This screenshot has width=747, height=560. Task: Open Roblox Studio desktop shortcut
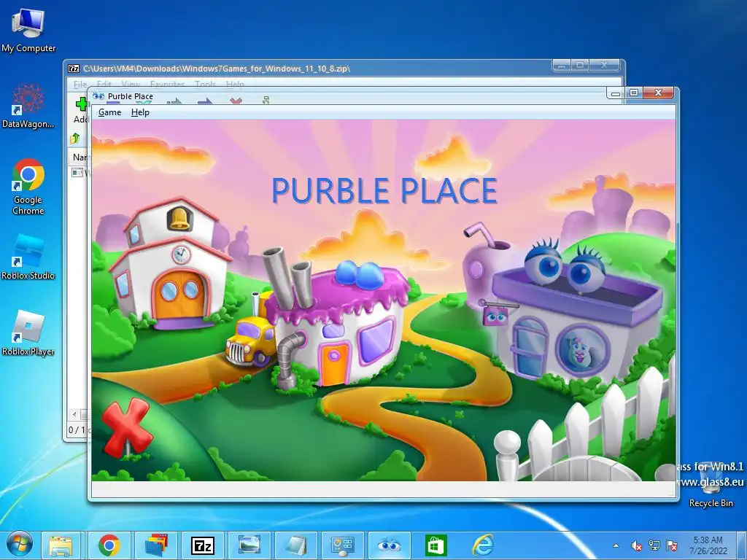click(x=28, y=256)
